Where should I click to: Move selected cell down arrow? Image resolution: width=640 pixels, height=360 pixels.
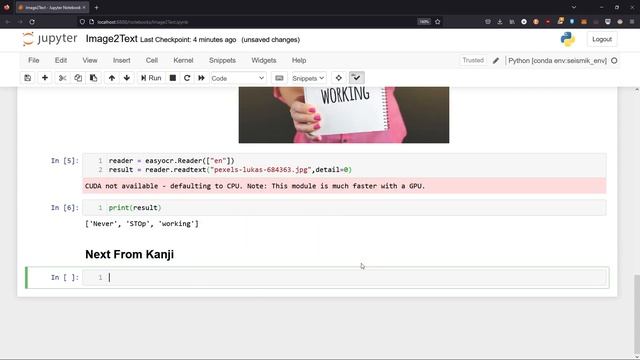point(127,78)
